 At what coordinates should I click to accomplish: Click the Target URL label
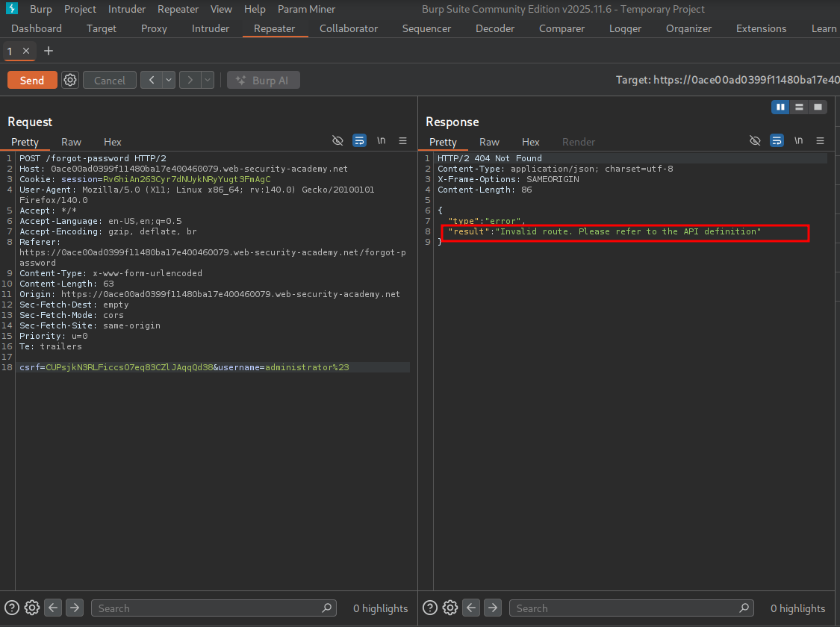click(727, 80)
